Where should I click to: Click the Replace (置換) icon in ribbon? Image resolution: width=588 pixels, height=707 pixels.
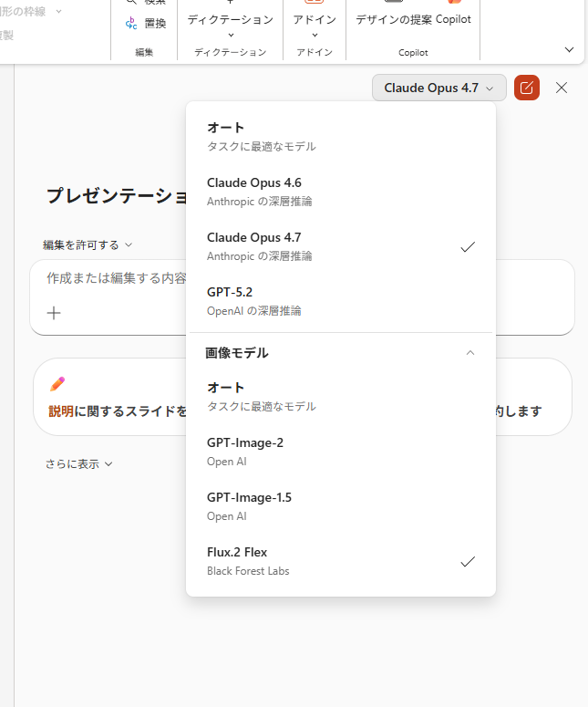tap(131, 23)
